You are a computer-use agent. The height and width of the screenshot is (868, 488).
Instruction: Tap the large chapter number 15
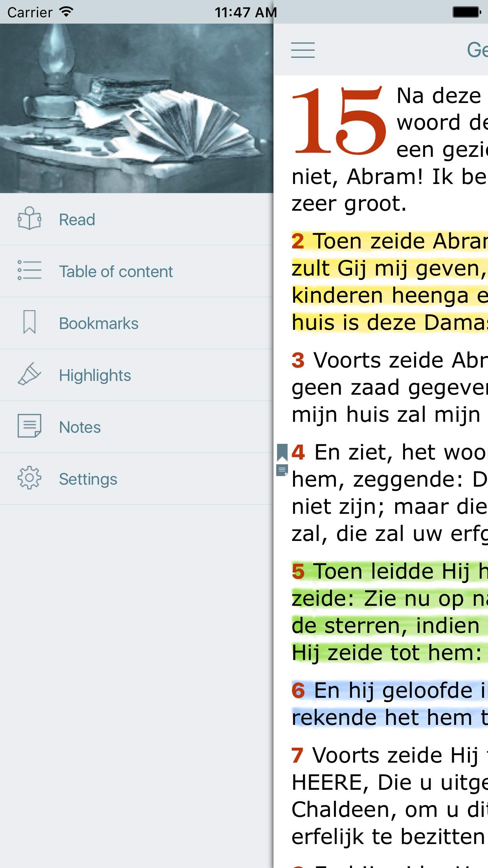[339, 121]
